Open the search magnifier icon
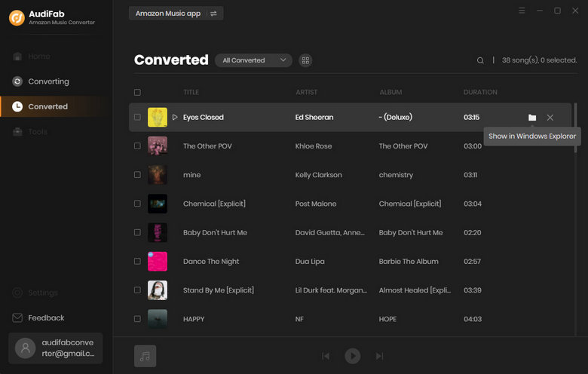Image resolution: width=588 pixels, height=374 pixels. pos(480,60)
